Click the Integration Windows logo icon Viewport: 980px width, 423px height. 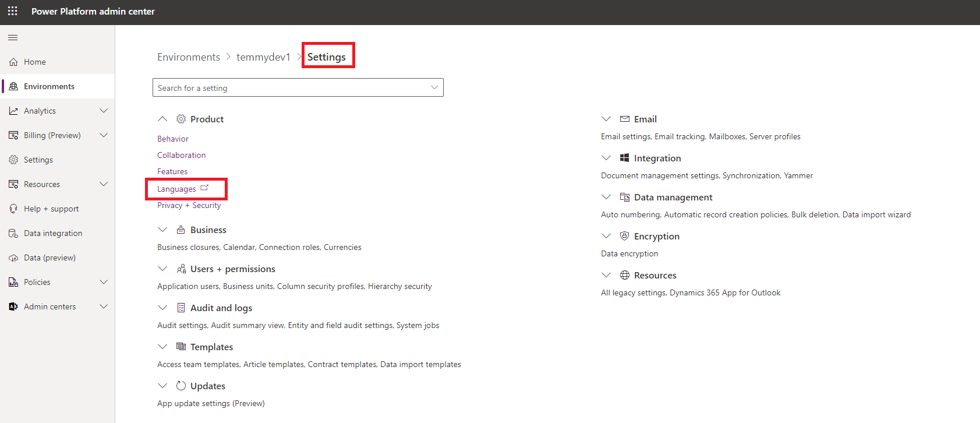tap(625, 158)
